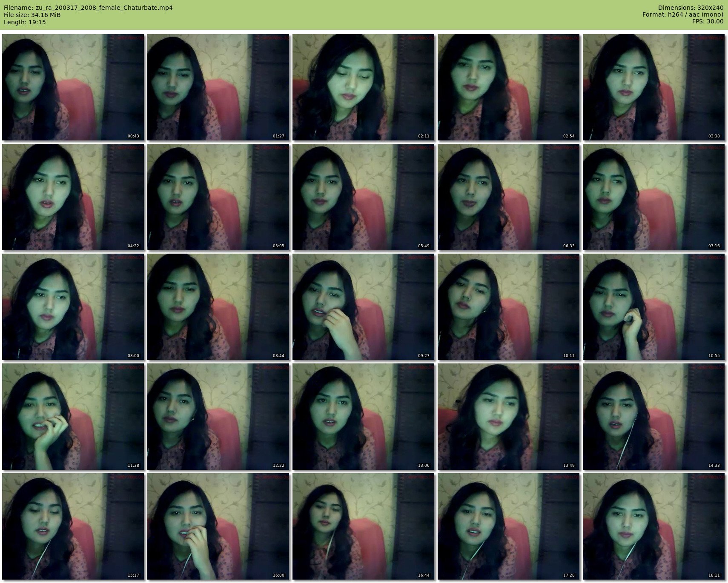Open the thumbnail marked 02:11
This screenshot has width=728, height=583.
point(363,87)
